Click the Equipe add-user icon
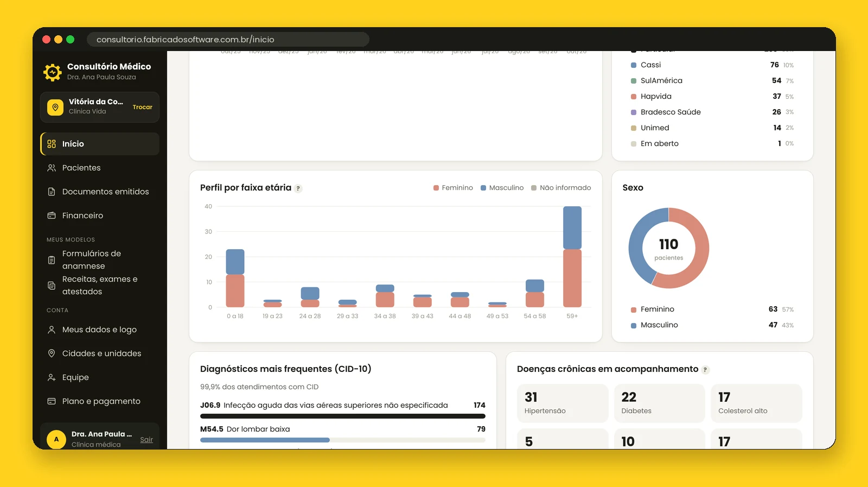Image resolution: width=868 pixels, height=487 pixels. click(x=52, y=377)
